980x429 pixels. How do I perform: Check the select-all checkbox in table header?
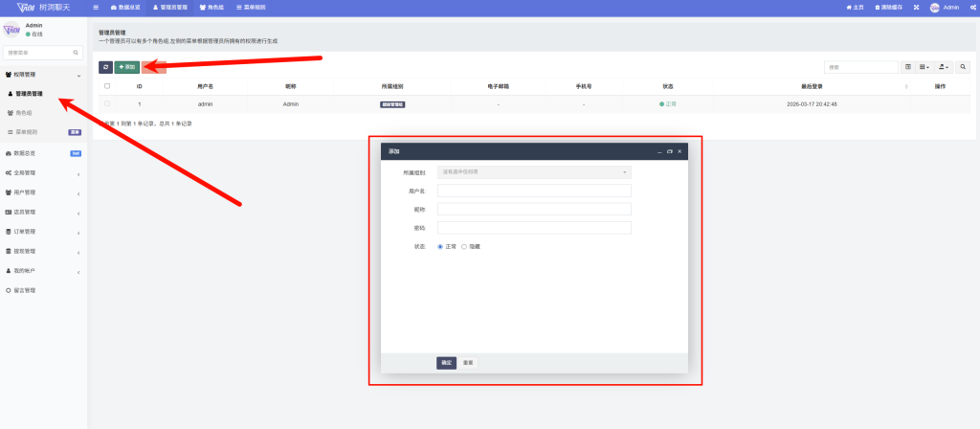(107, 86)
